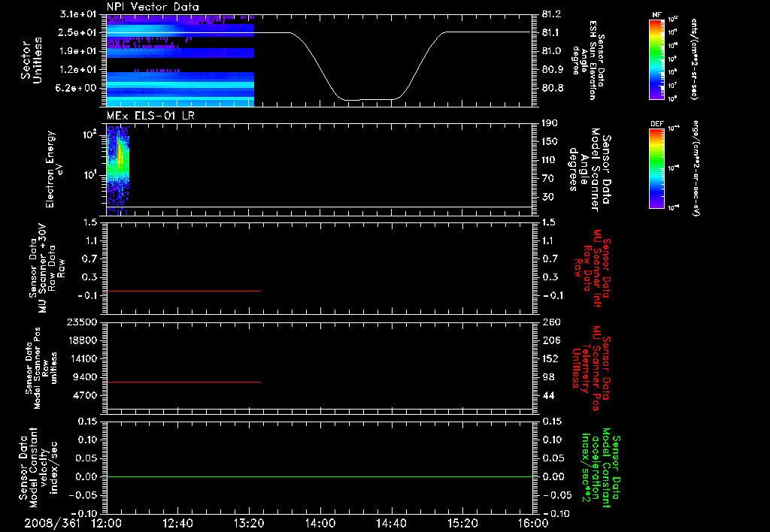Click the DEF color bar legend
Viewport: 770px width, 532px height.
657,168
